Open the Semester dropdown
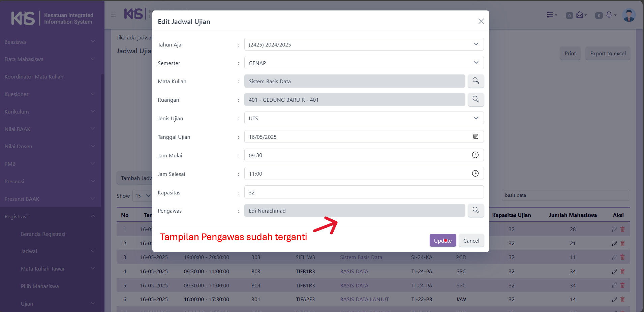Viewport: 644px width, 312px height. point(364,63)
